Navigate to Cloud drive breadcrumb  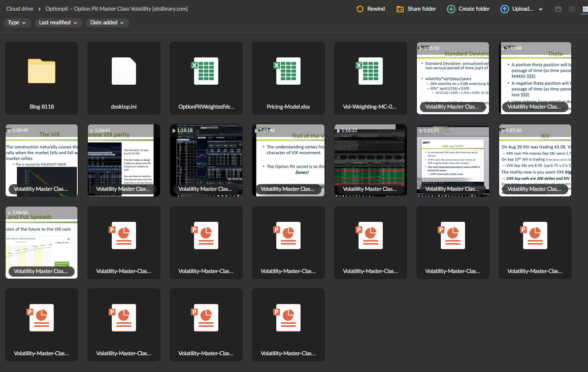coord(19,9)
